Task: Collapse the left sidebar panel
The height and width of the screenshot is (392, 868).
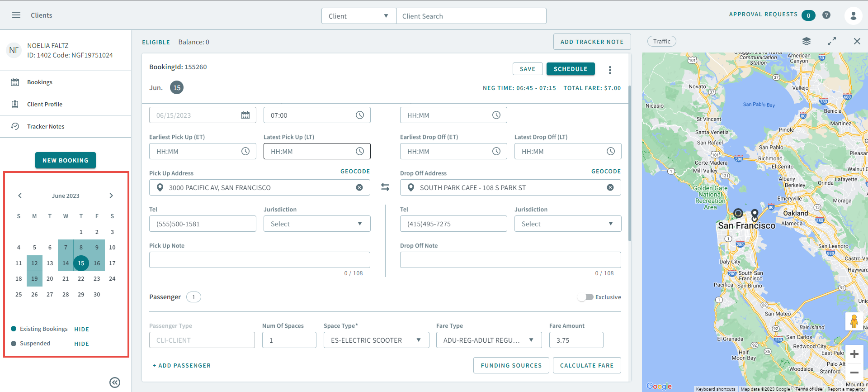Action: (115, 382)
